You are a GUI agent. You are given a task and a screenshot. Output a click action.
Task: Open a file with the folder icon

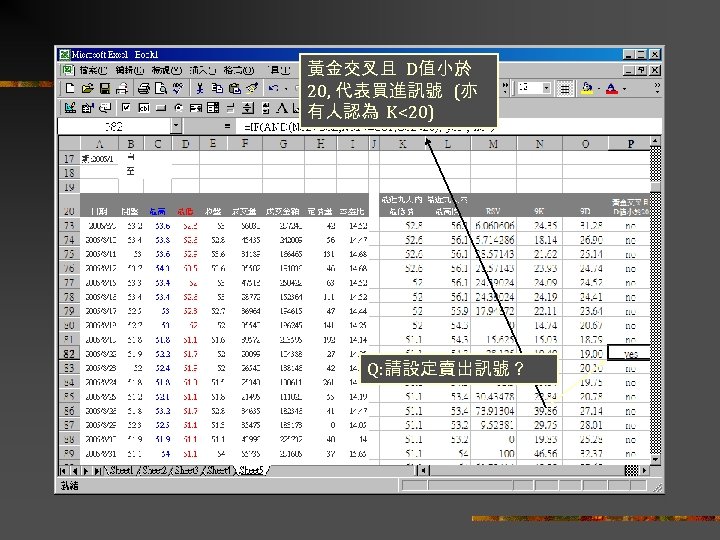(87, 88)
